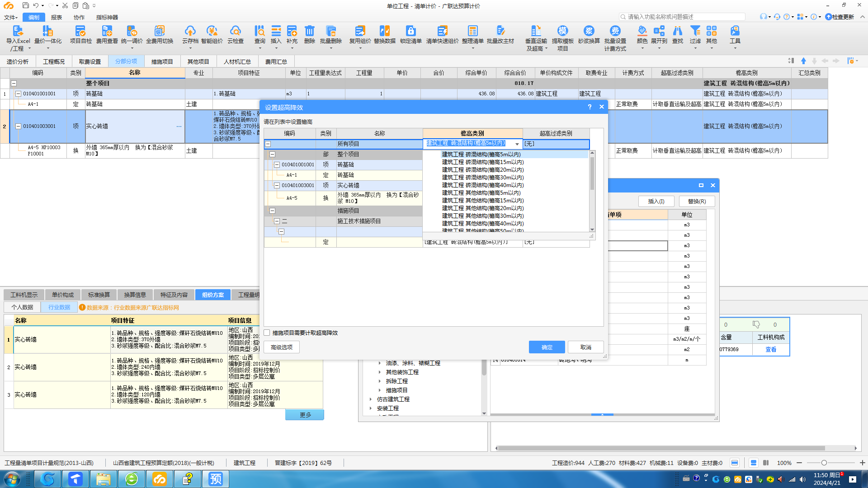Image resolution: width=868 pixels, height=488 pixels.
Task: Collapse 010401001001 node in dialog
Action: [x=277, y=165]
